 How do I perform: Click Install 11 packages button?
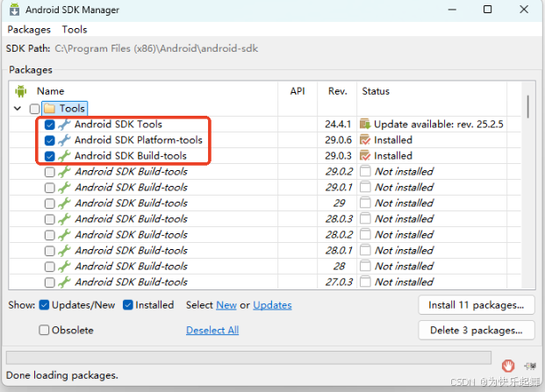click(x=477, y=305)
